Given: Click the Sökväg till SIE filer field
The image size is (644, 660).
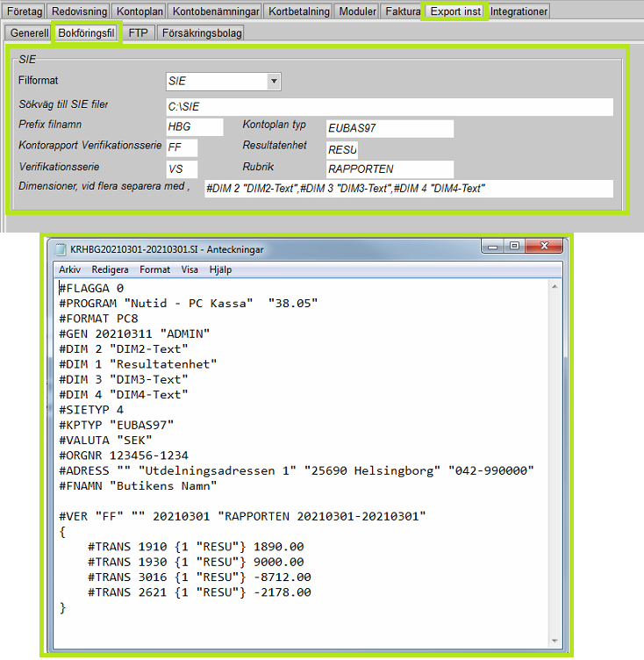Looking at the screenshot, I should 389,106.
